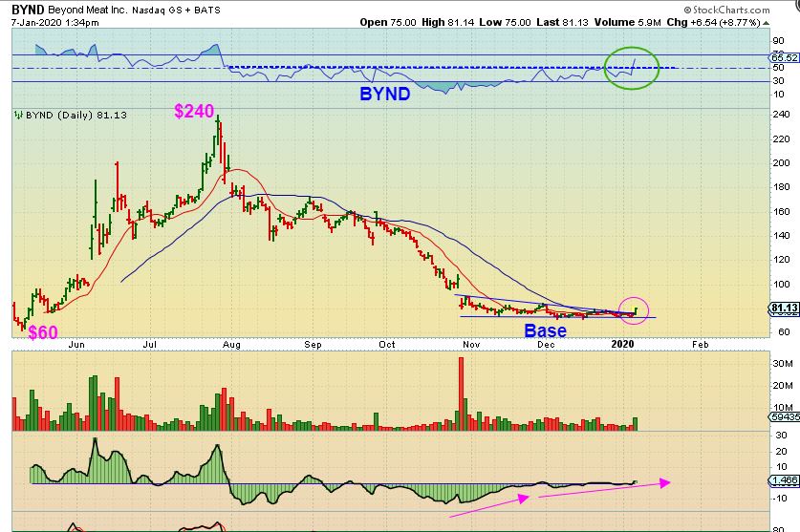This screenshot has width=800, height=532.
Task: Select the company name Beyond Meat Inc.
Action: click(88, 10)
